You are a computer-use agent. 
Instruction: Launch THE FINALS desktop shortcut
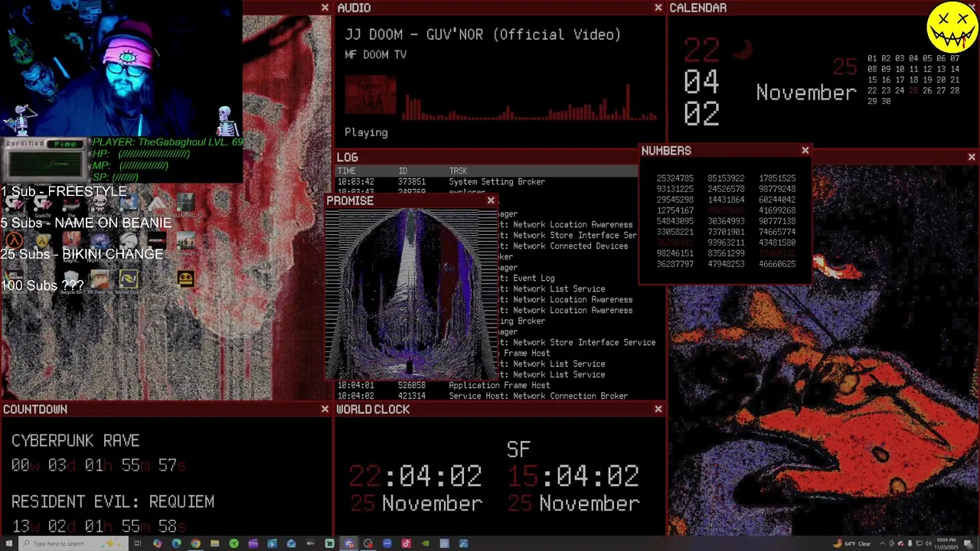pyautogui.click(x=157, y=203)
